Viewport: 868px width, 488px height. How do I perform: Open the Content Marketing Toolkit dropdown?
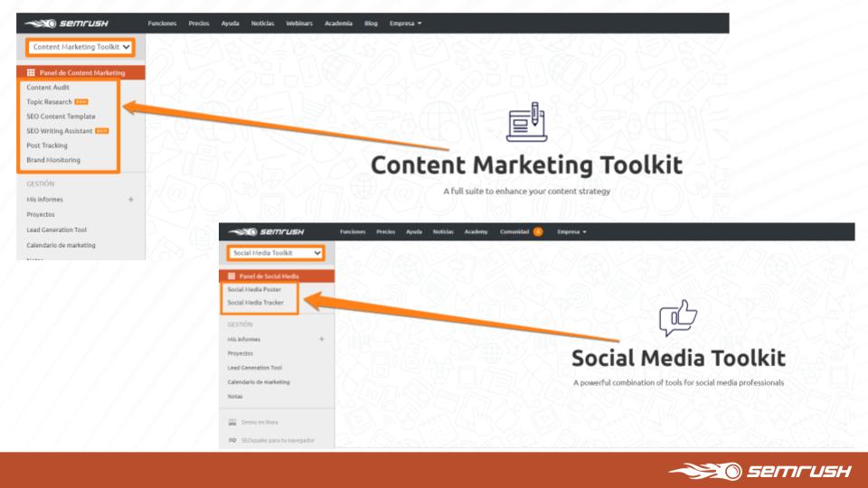pos(80,47)
